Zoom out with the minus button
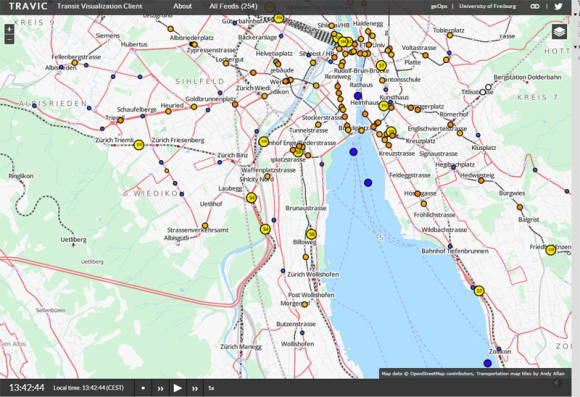 9,39
